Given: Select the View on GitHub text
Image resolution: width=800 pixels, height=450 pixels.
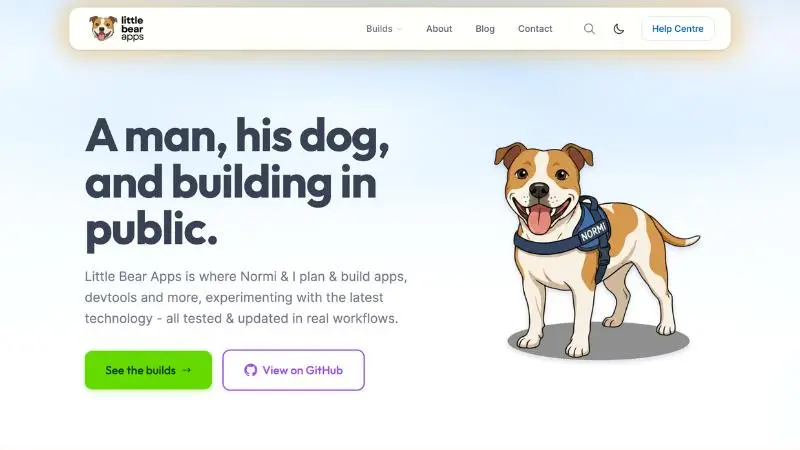Looking at the screenshot, I should click(x=303, y=370).
